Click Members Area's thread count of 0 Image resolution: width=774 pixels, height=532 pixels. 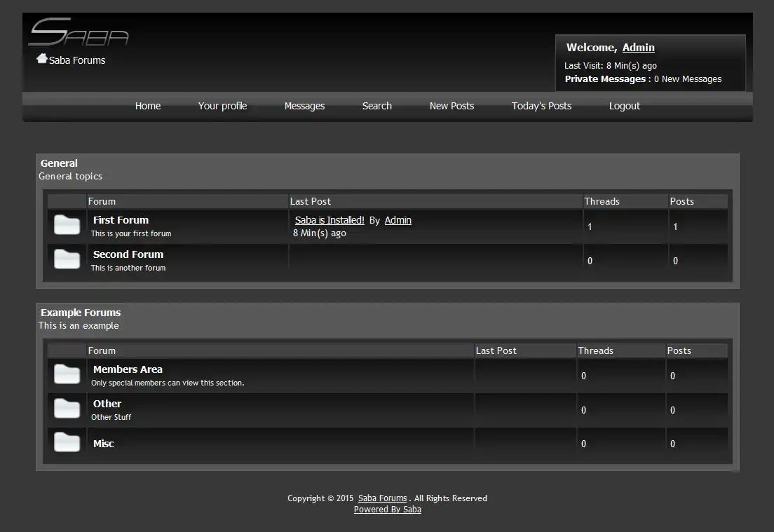(583, 376)
